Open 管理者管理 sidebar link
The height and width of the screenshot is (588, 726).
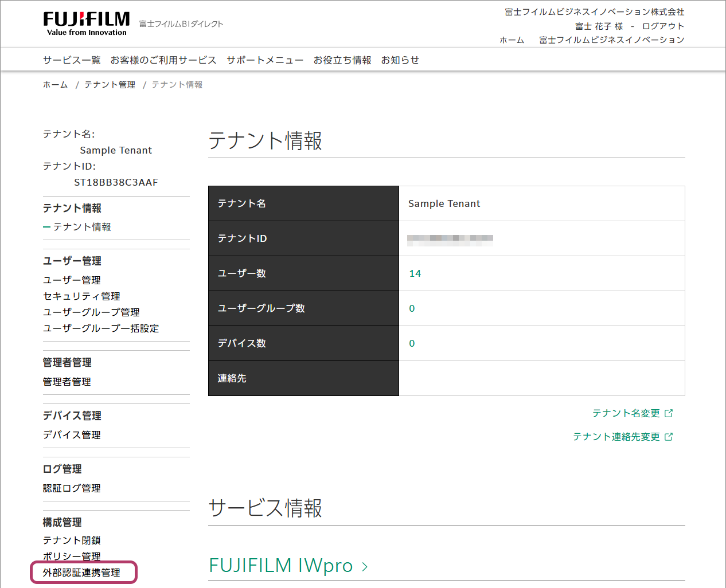67,382
